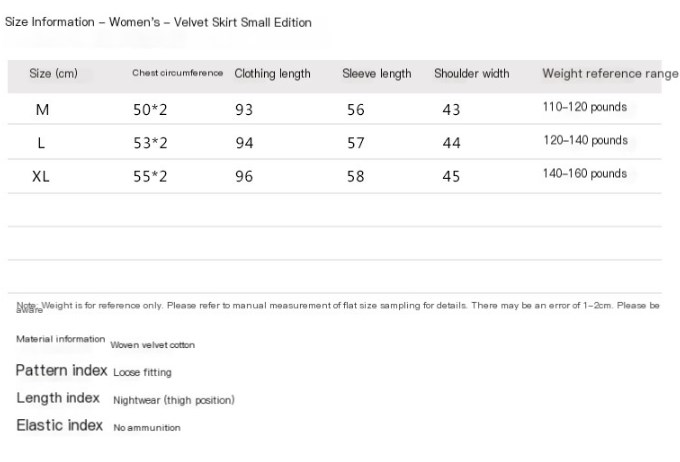Select the L size row label
The image size is (680, 462).
[41, 143]
